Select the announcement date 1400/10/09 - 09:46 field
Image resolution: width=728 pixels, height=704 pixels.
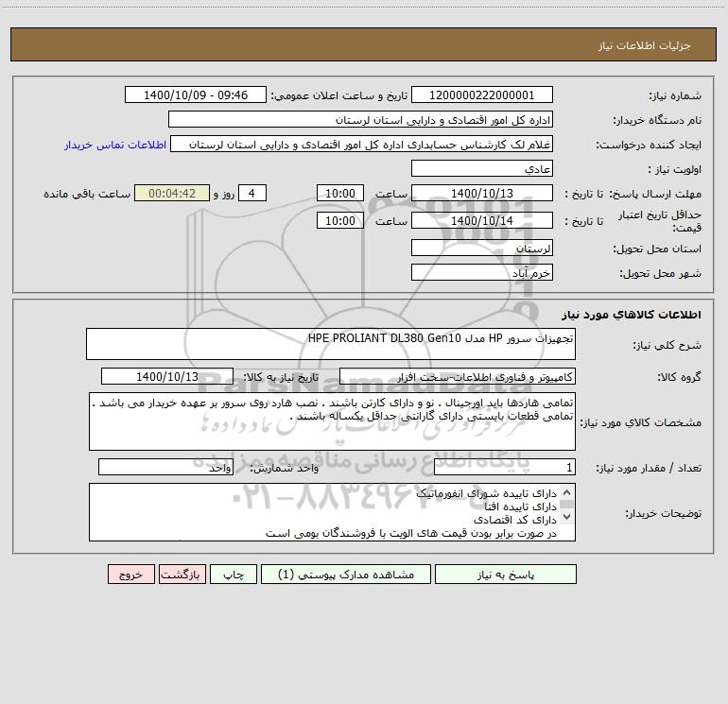click(196, 95)
